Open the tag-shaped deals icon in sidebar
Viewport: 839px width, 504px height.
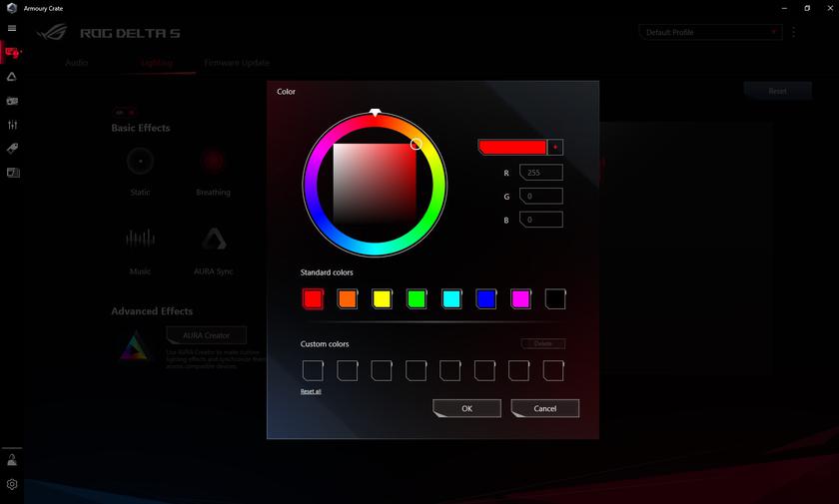click(x=12, y=149)
